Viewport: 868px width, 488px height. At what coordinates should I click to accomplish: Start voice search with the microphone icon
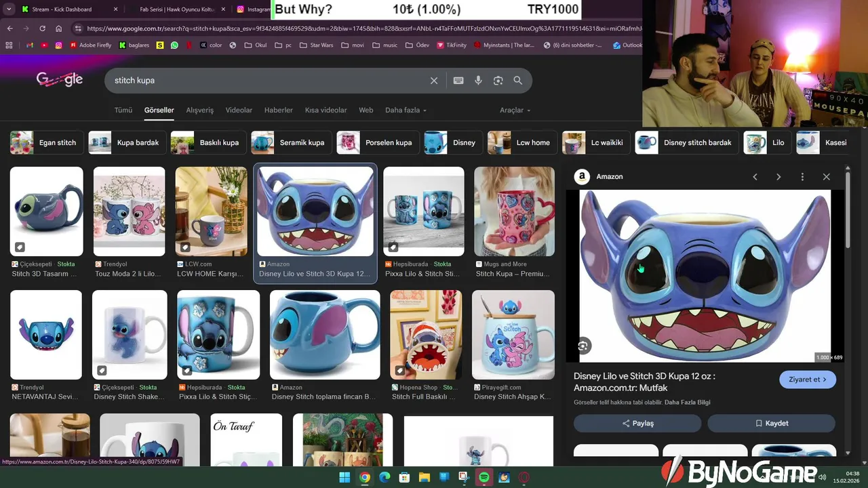tap(478, 81)
